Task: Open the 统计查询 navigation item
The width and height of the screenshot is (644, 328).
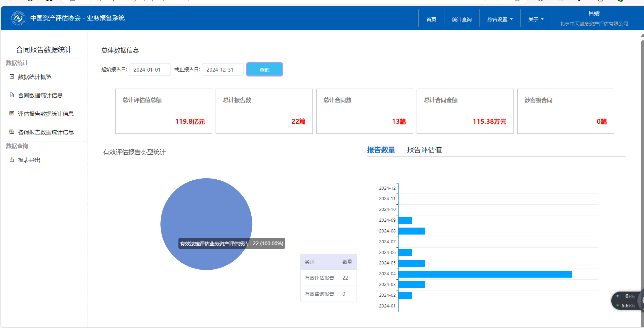Action: point(461,19)
